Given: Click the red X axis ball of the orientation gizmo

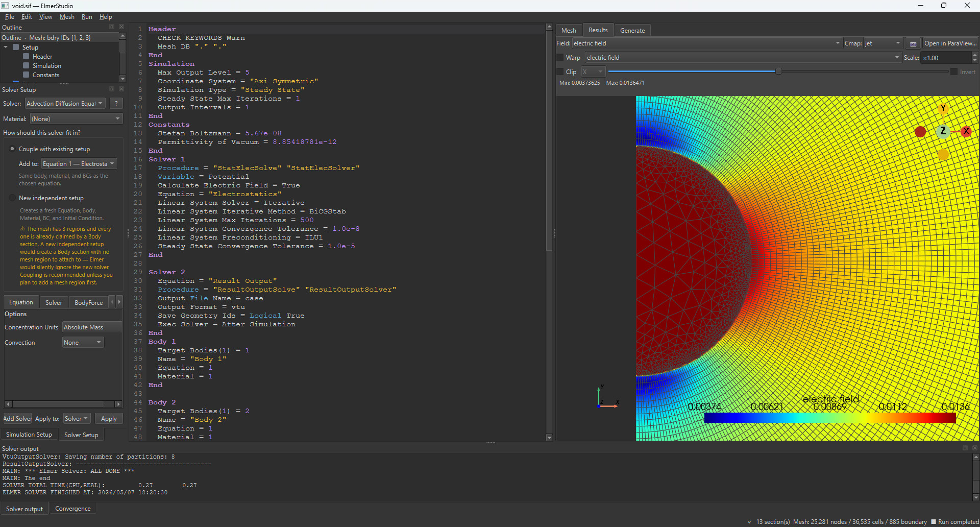Looking at the screenshot, I should point(966,131).
